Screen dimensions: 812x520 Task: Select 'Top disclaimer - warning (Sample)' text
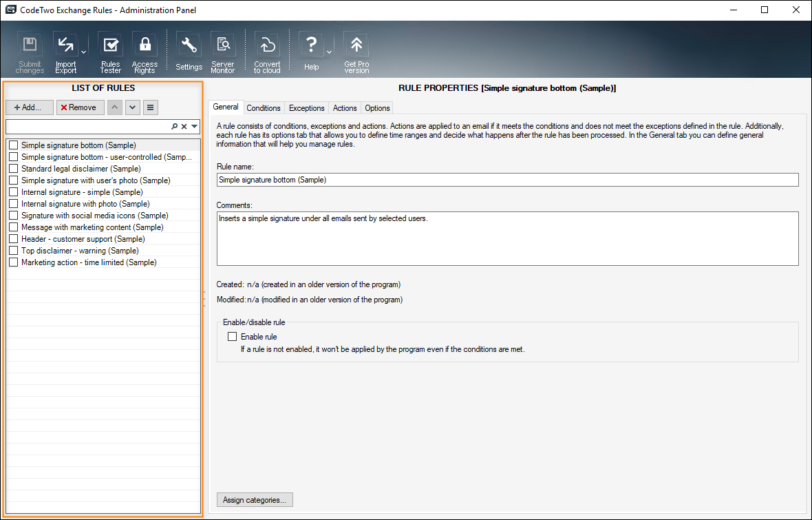click(x=80, y=251)
